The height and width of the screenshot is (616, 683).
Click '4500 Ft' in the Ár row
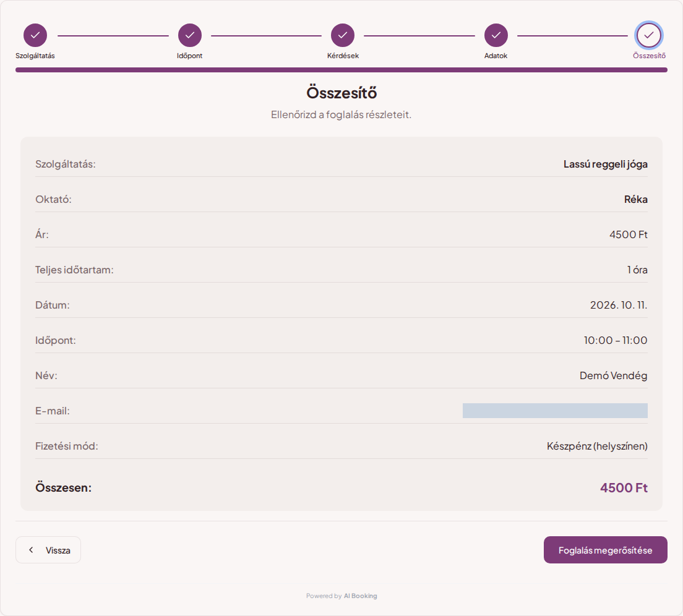tap(629, 234)
